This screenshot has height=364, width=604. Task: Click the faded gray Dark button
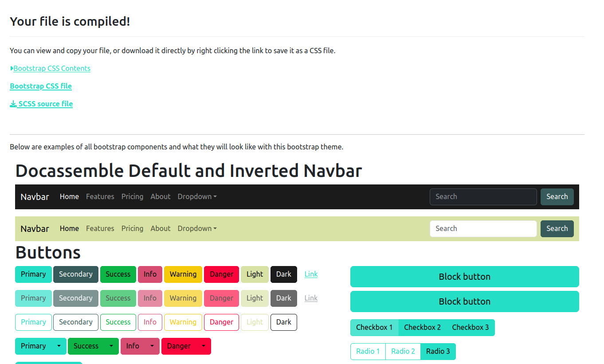[284, 298]
